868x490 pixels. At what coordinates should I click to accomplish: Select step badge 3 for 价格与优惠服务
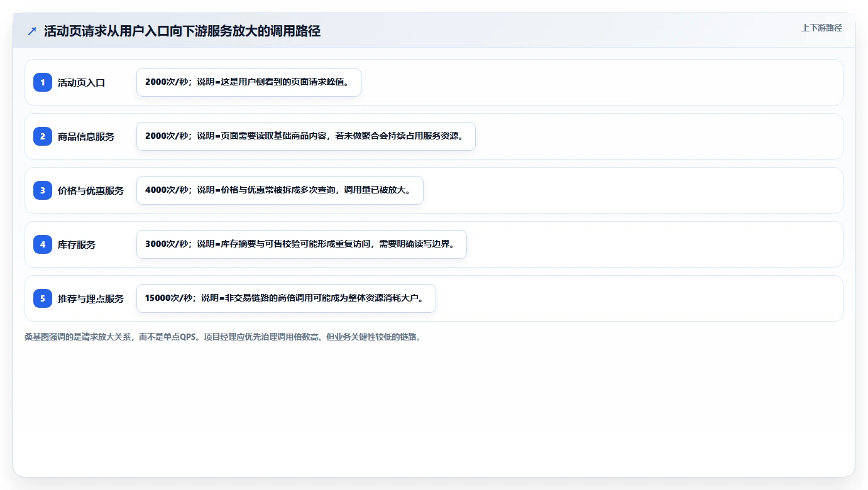pos(43,190)
